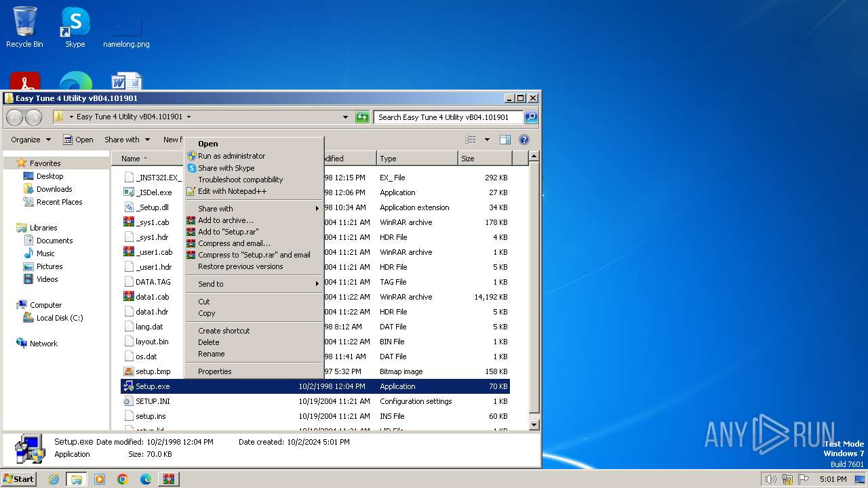
Task: Launch Google Chrome from the taskbar
Action: [x=123, y=479]
